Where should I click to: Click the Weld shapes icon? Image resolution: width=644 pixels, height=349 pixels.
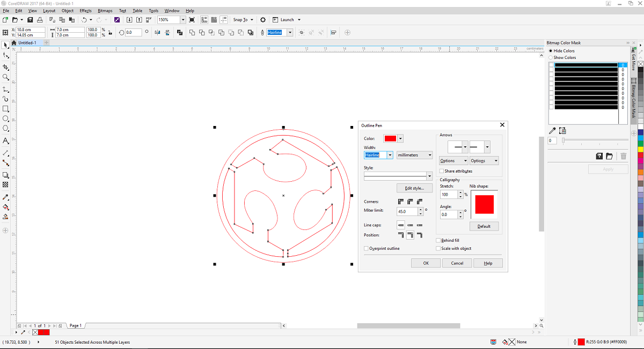click(x=192, y=33)
